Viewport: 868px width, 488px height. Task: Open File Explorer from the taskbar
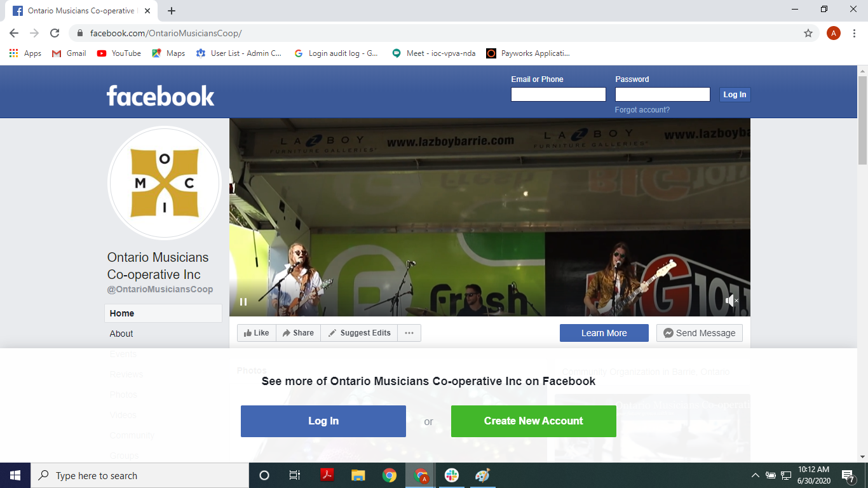pyautogui.click(x=358, y=475)
